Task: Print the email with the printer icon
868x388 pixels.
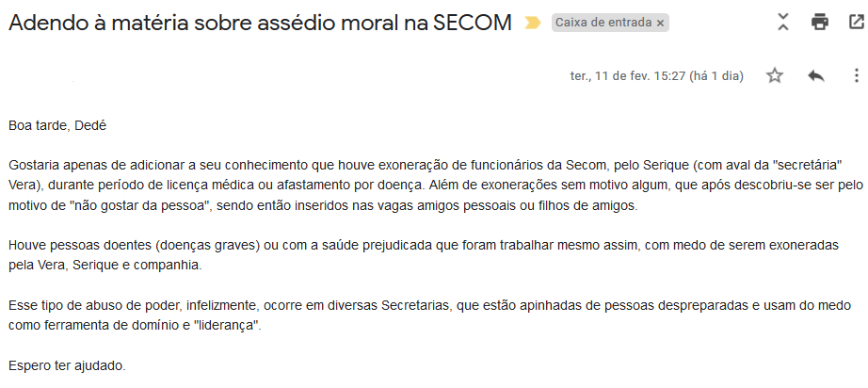Action: (820, 22)
